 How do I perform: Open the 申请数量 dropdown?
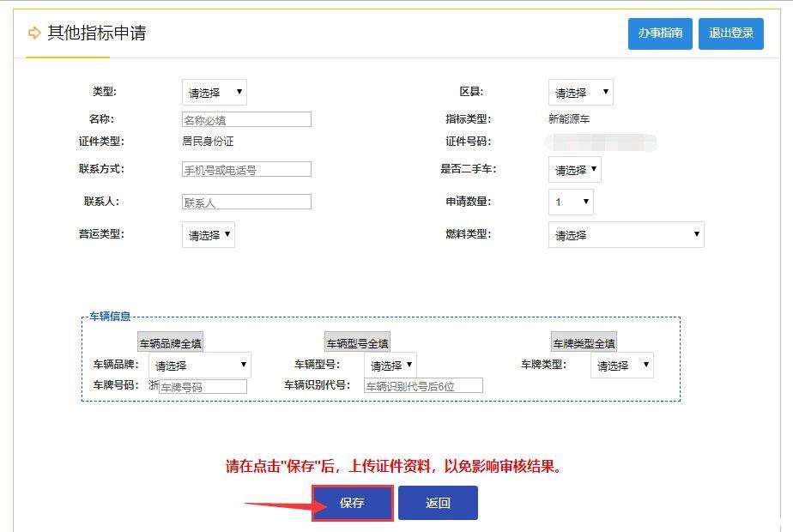coord(571,202)
